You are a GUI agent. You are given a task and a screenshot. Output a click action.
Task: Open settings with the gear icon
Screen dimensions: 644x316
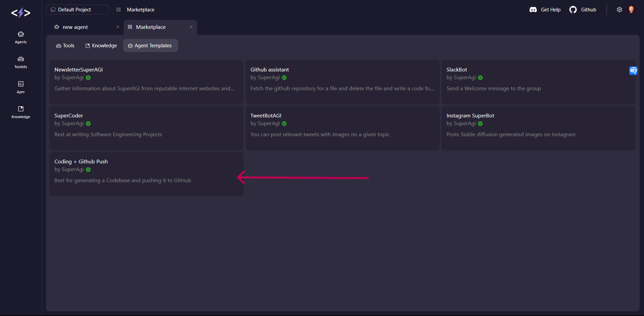tap(620, 10)
